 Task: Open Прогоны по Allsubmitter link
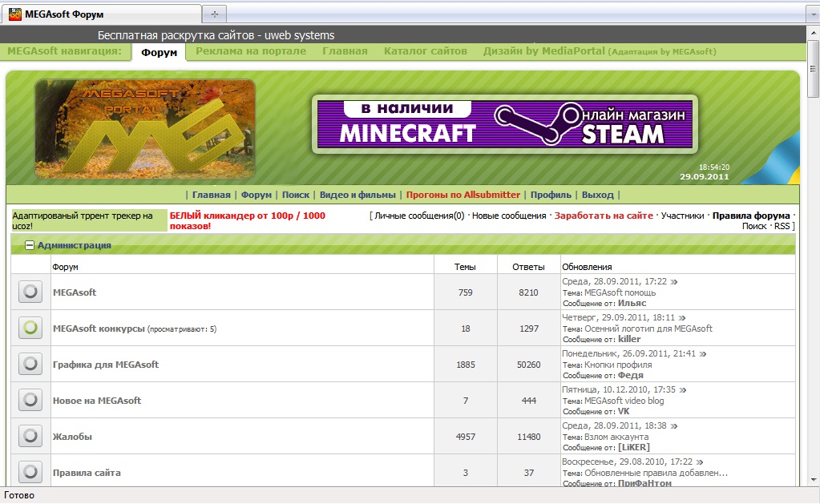coord(463,195)
